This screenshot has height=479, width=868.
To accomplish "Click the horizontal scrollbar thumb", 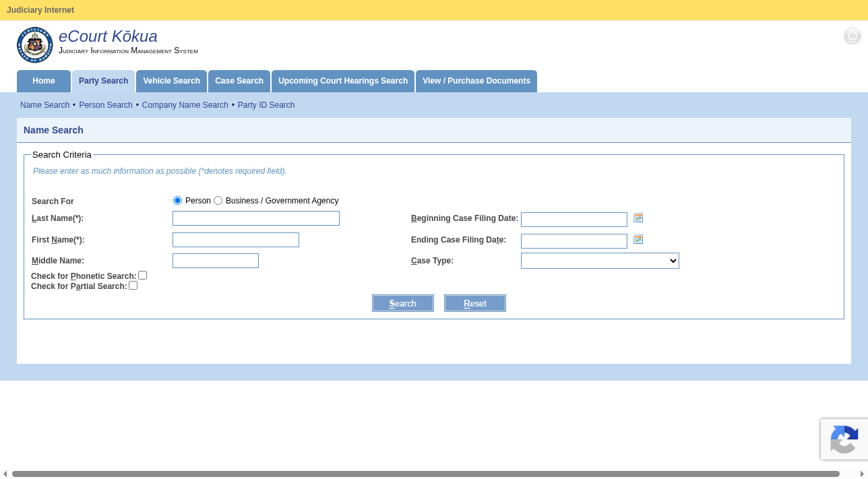I will [x=426, y=474].
